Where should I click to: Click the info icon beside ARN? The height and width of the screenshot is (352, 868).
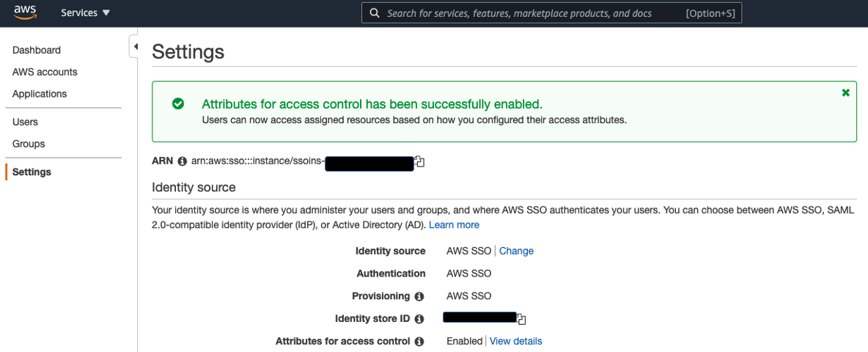pos(182,161)
